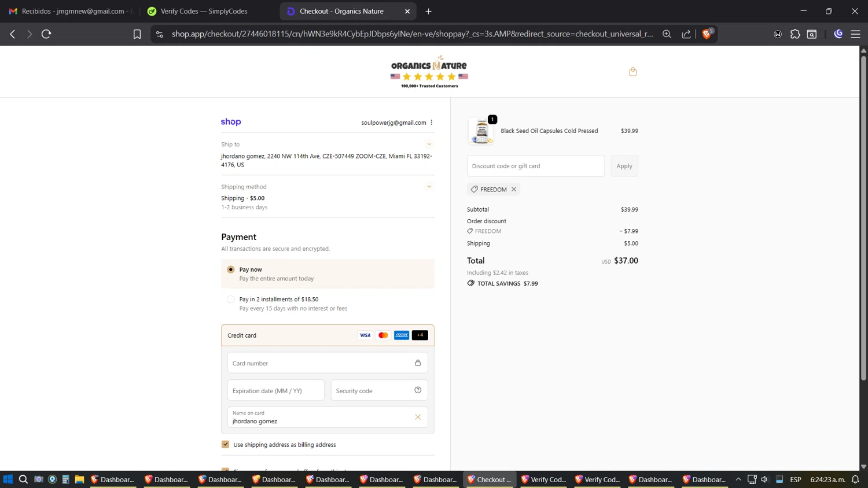868x488 pixels.
Task: Remove the FREEDOM discount code tag
Action: point(513,189)
